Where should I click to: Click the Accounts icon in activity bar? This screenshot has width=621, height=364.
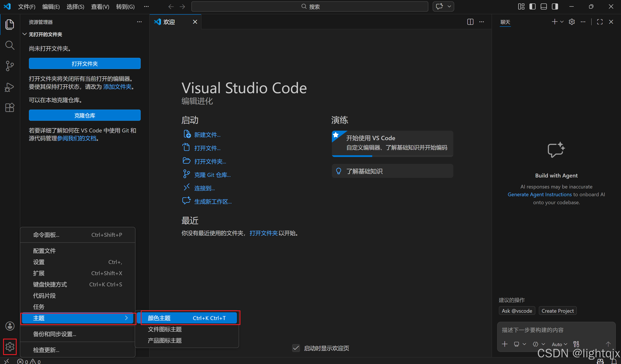tap(10, 326)
